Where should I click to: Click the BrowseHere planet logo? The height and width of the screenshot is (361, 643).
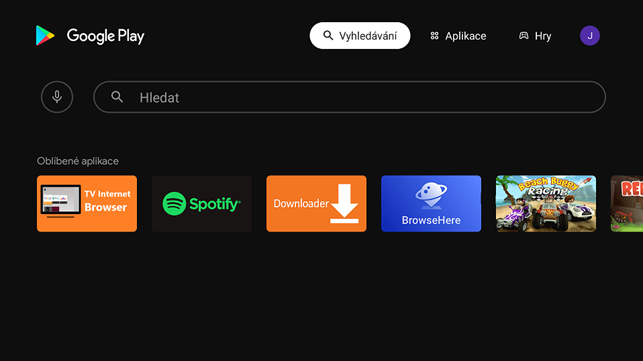coord(431,195)
